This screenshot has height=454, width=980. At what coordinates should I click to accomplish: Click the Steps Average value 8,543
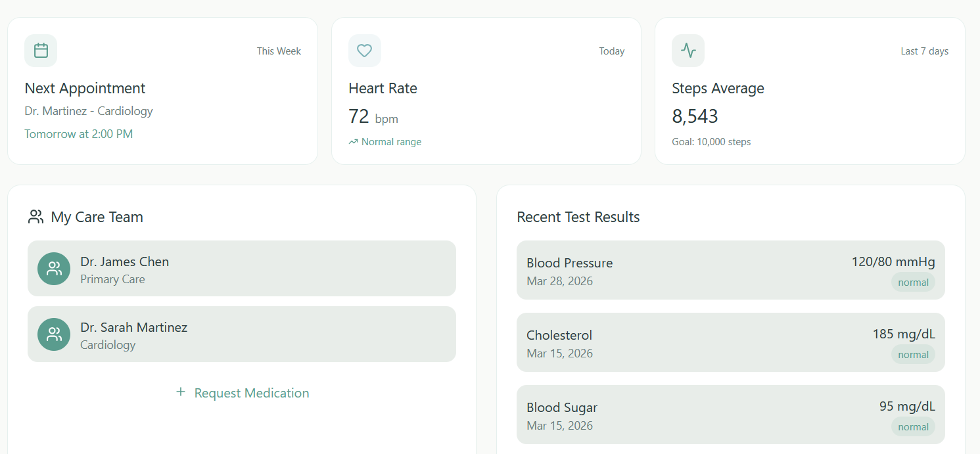(x=695, y=116)
